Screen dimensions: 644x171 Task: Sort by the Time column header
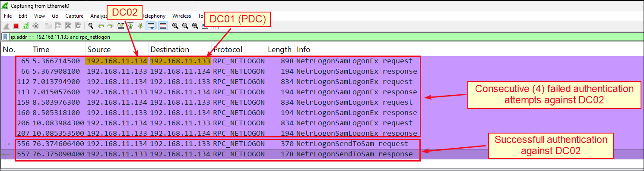(x=58, y=50)
